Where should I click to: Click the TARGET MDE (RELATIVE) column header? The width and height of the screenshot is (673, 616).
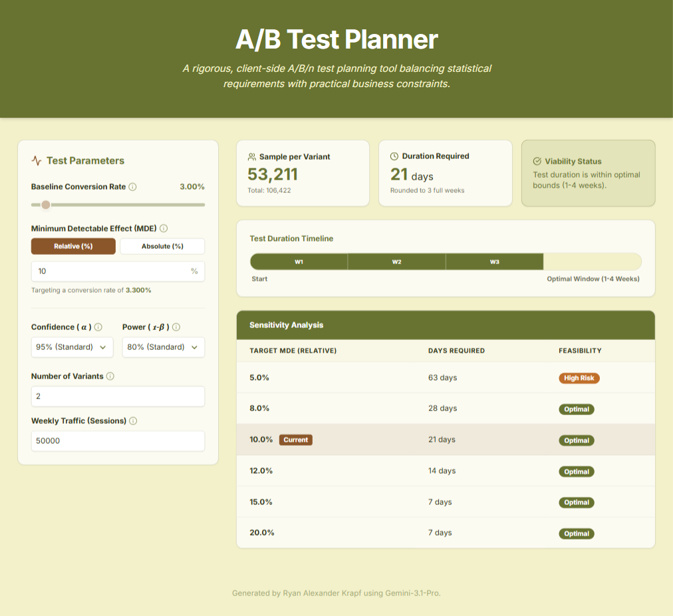pos(293,351)
